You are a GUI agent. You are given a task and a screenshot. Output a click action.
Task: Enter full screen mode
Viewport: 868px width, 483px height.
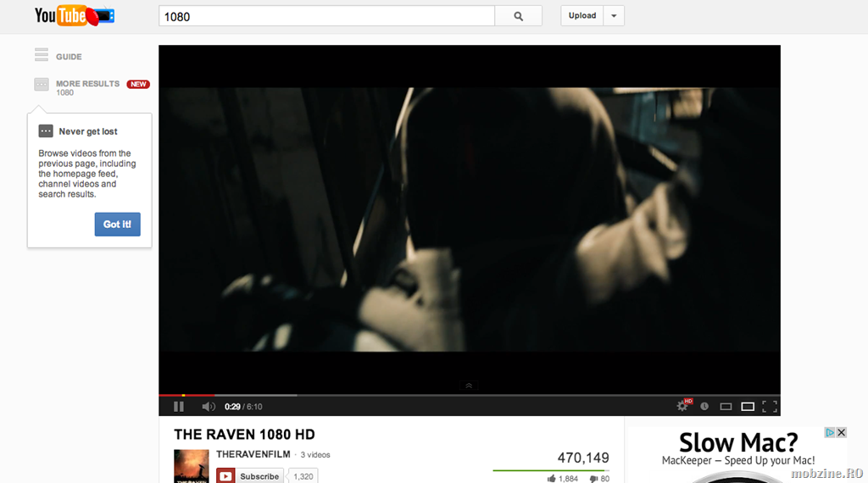[770, 407]
